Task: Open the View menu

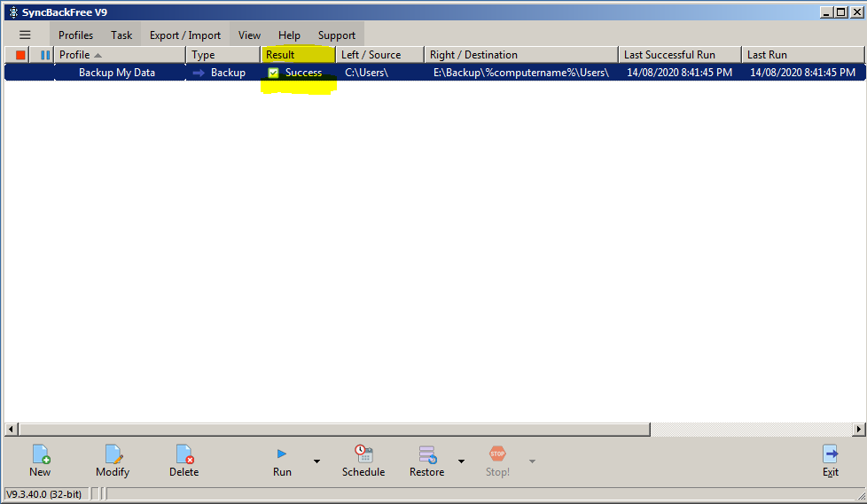Action: (249, 35)
